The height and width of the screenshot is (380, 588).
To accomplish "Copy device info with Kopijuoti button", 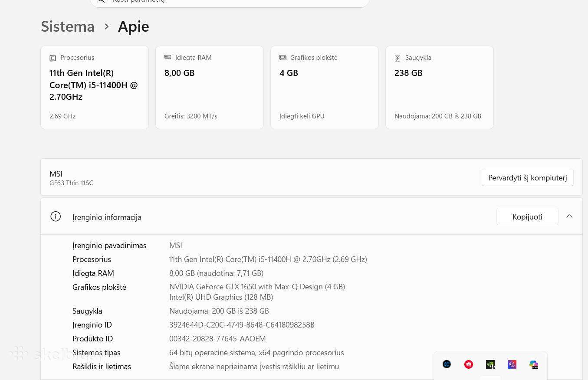I will coord(527,216).
